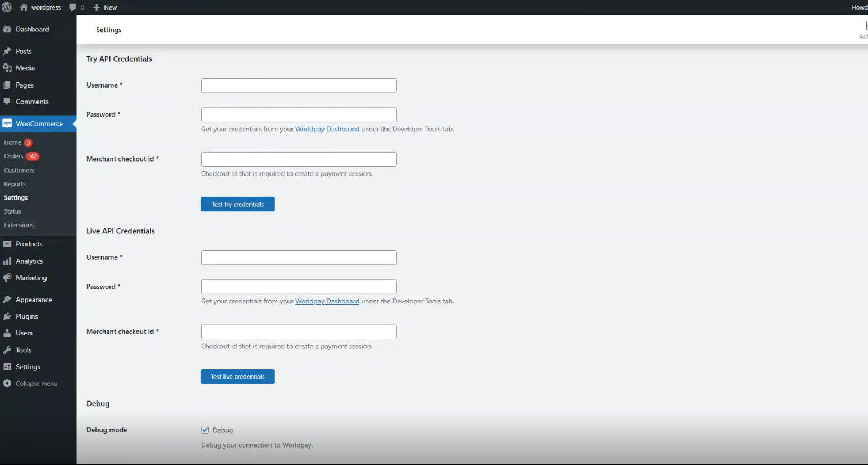Open Analytics via bar chart icon
The width and height of the screenshot is (868, 465).
(7, 261)
